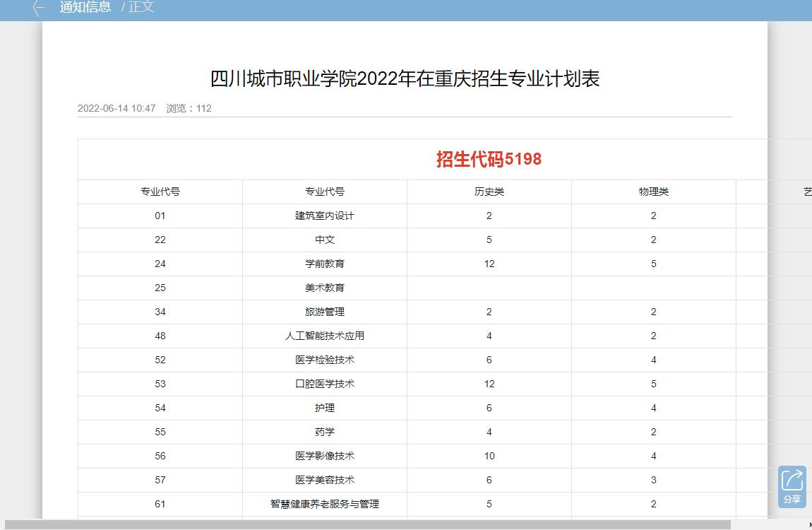Click the 美术教育 cell
Viewport: 812px width, 530px height.
click(325, 288)
